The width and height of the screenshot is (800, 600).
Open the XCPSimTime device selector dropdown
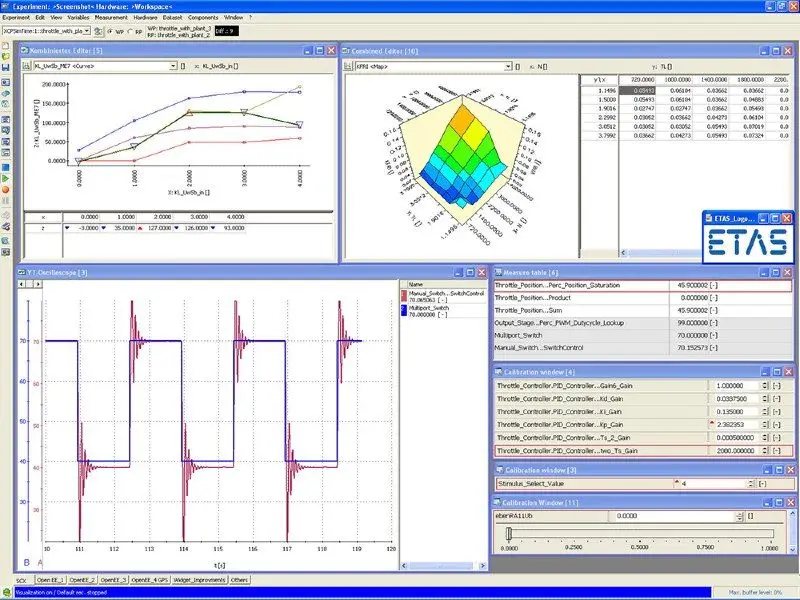click(85, 30)
